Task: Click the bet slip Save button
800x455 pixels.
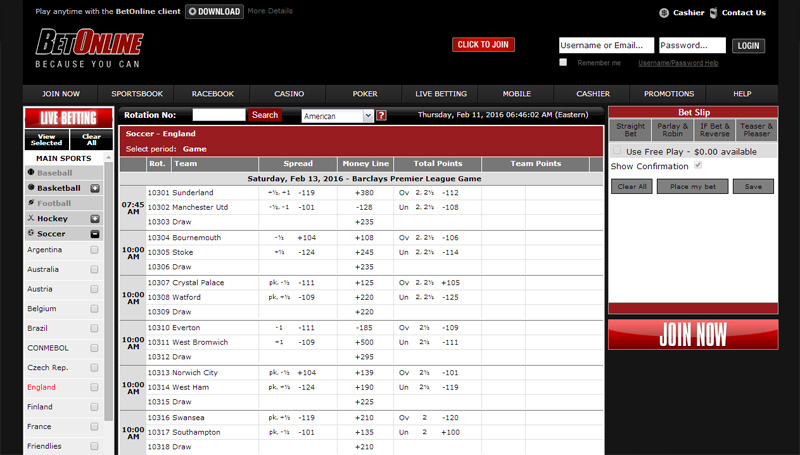Action: 753,186
